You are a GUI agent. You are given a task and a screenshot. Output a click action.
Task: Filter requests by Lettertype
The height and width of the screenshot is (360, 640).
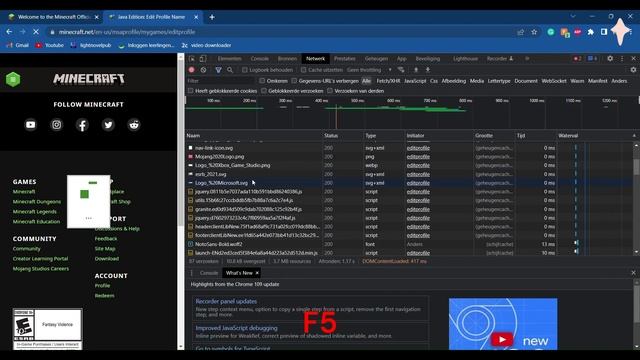[499, 81]
